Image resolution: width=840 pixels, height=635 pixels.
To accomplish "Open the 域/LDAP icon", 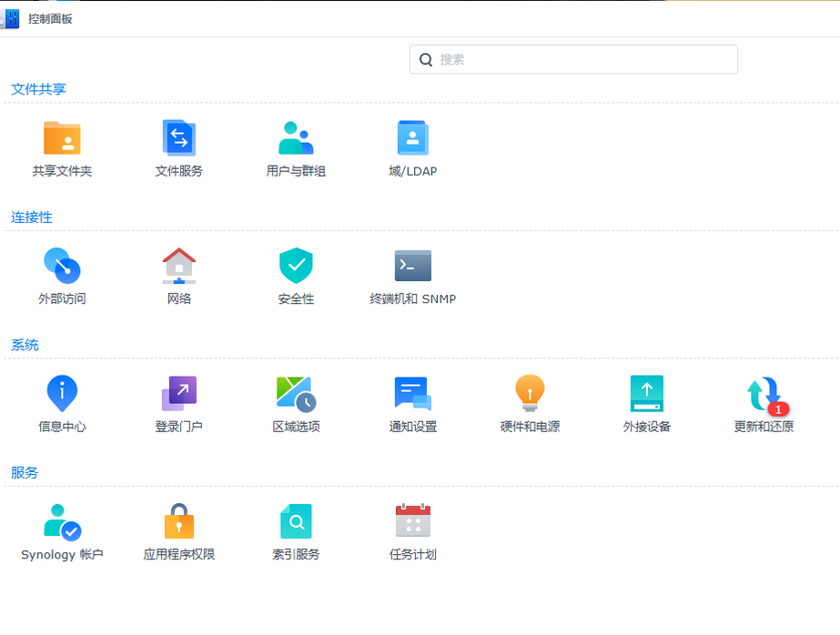I will (x=412, y=137).
